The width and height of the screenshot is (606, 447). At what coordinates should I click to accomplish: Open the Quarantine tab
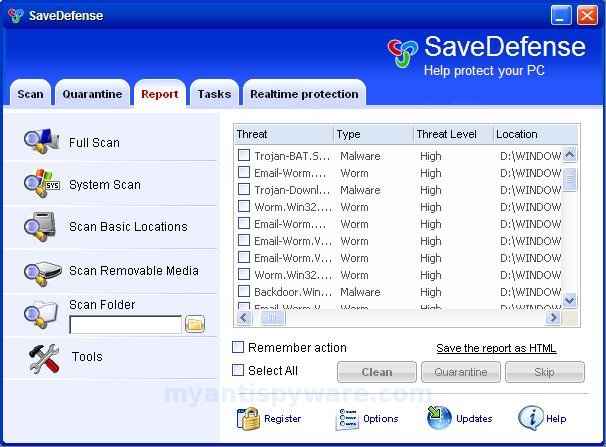click(x=92, y=94)
